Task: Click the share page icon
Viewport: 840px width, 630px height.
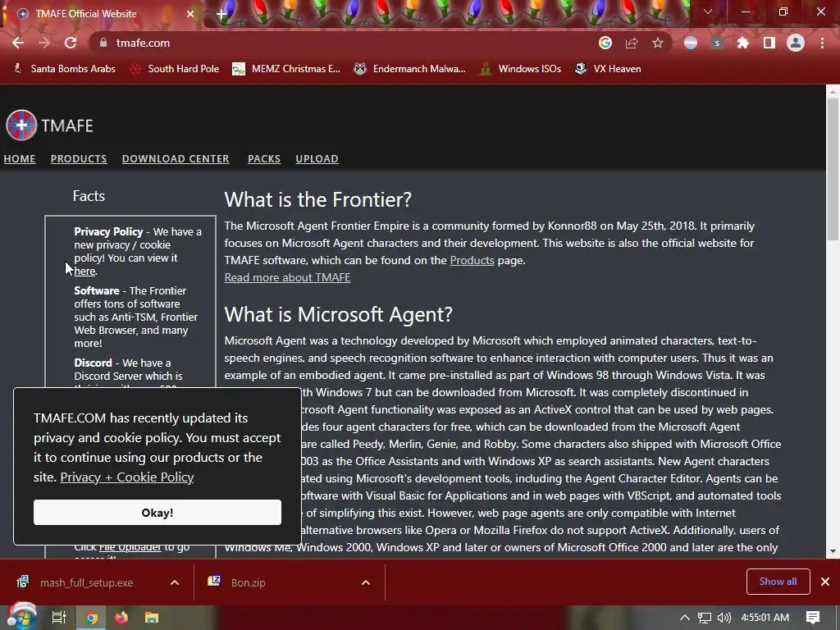Action: 632,43
